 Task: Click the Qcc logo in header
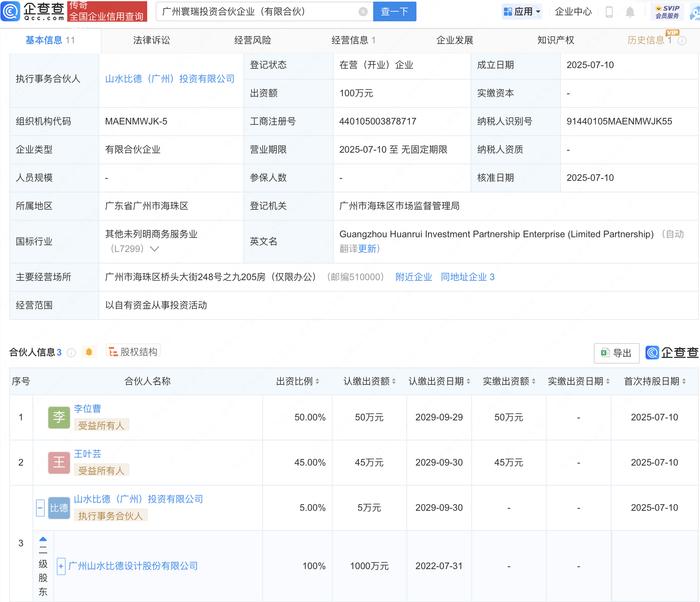(32, 11)
